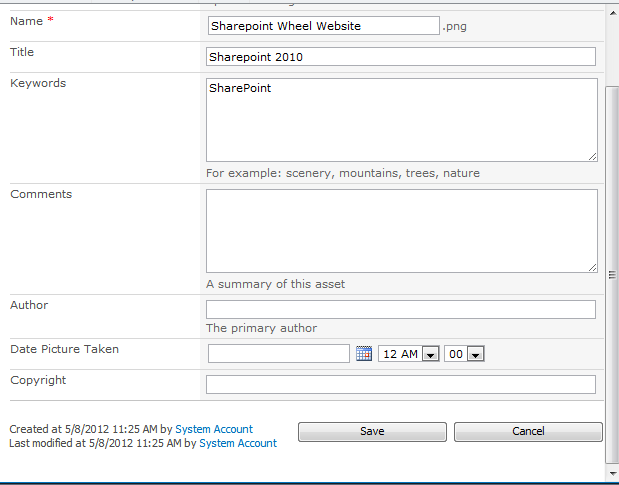Focus the Copyright input field
619x485 pixels.
click(x=401, y=384)
